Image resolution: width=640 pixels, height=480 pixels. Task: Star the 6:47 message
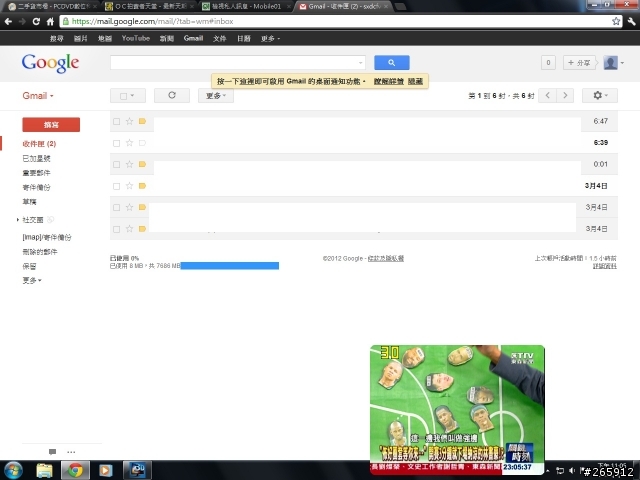point(129,121)
